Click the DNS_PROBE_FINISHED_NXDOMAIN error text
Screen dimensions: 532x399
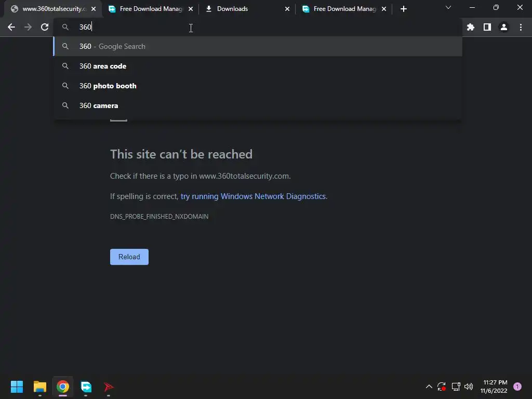(159, 217)
